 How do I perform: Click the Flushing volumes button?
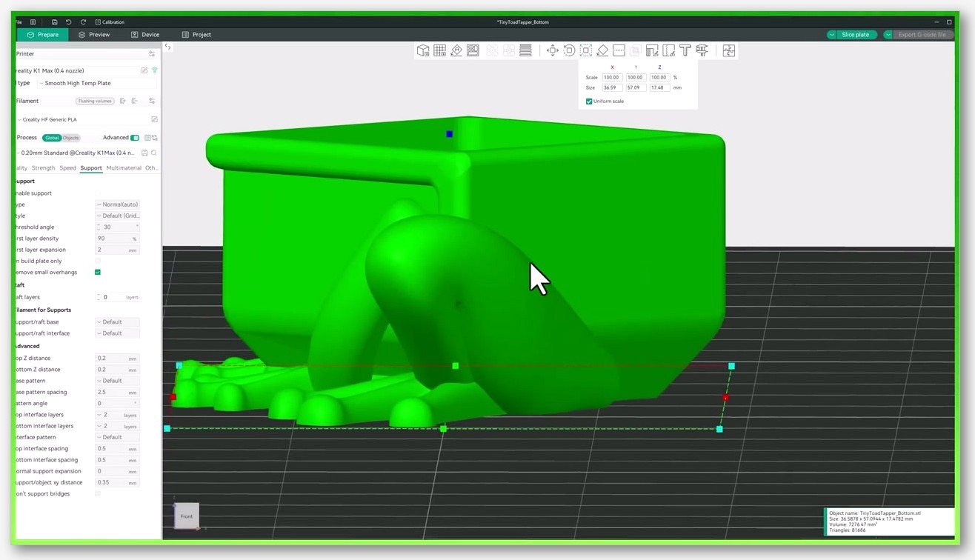[x=94, y=101]
